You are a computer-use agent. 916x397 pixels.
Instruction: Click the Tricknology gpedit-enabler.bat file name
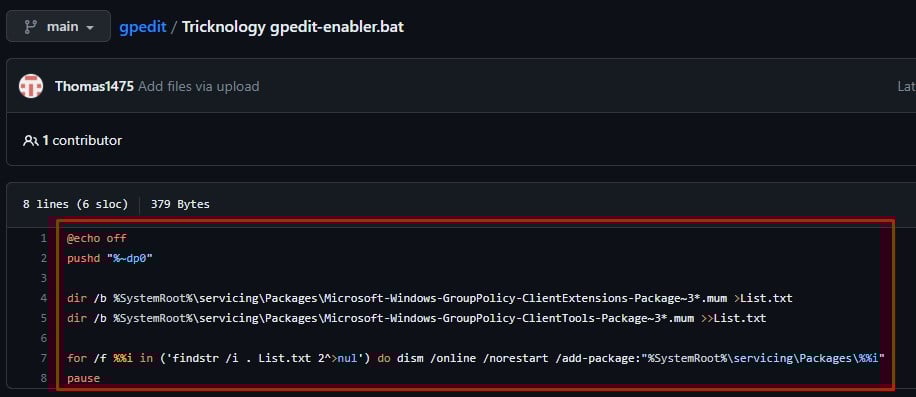(x=293, y=27)
